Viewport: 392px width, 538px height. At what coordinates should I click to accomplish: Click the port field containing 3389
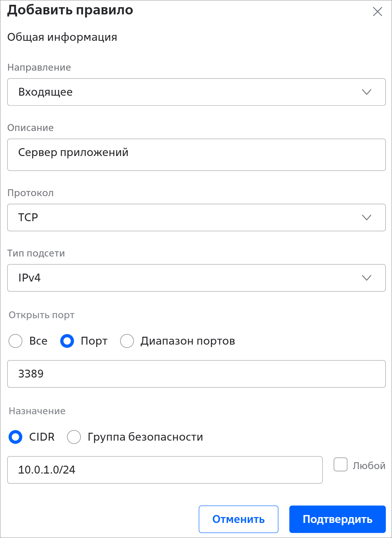(x=196, y=374)
